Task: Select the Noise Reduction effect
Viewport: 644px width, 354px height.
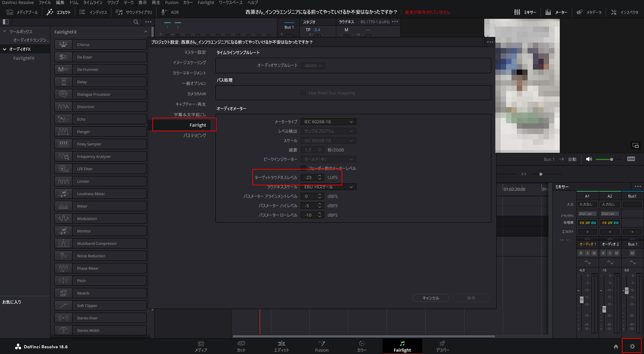Action: (101, 256)
